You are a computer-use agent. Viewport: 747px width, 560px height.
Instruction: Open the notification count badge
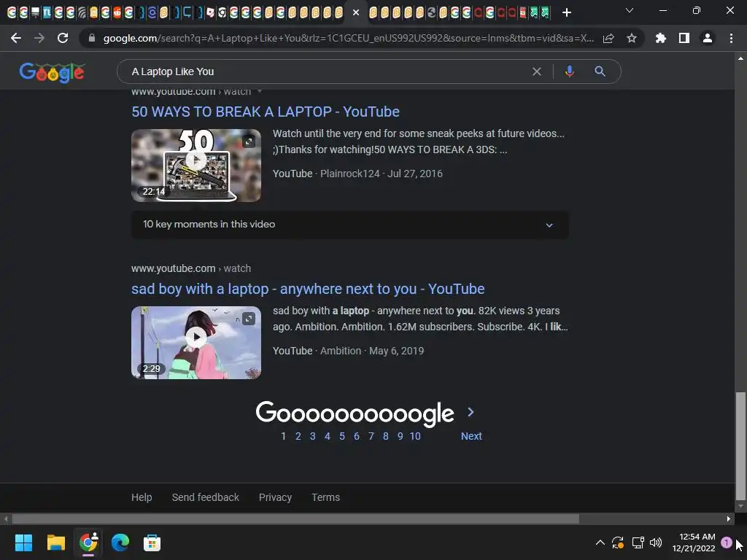(726, 542)
